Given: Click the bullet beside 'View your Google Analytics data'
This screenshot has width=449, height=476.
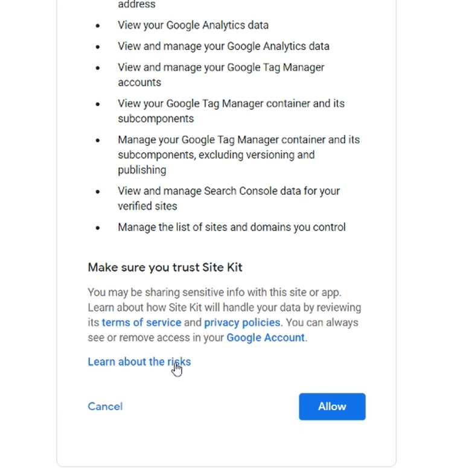Looking at the screenshot, I should tap(98, 26).
